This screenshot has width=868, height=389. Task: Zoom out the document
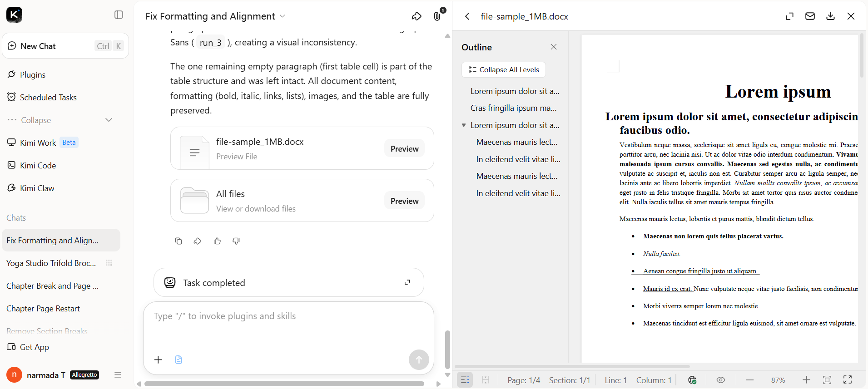pyautogui.click(x=750, y=380)
